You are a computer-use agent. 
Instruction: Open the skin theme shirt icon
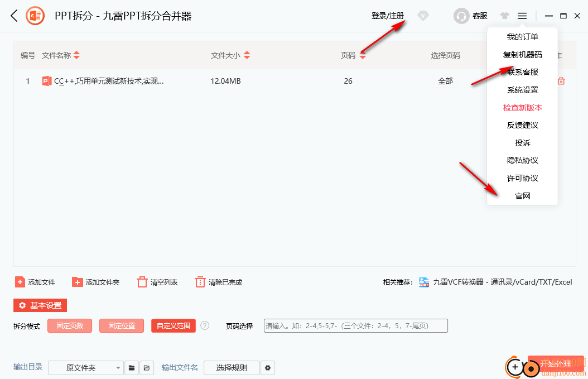point(505,16)
